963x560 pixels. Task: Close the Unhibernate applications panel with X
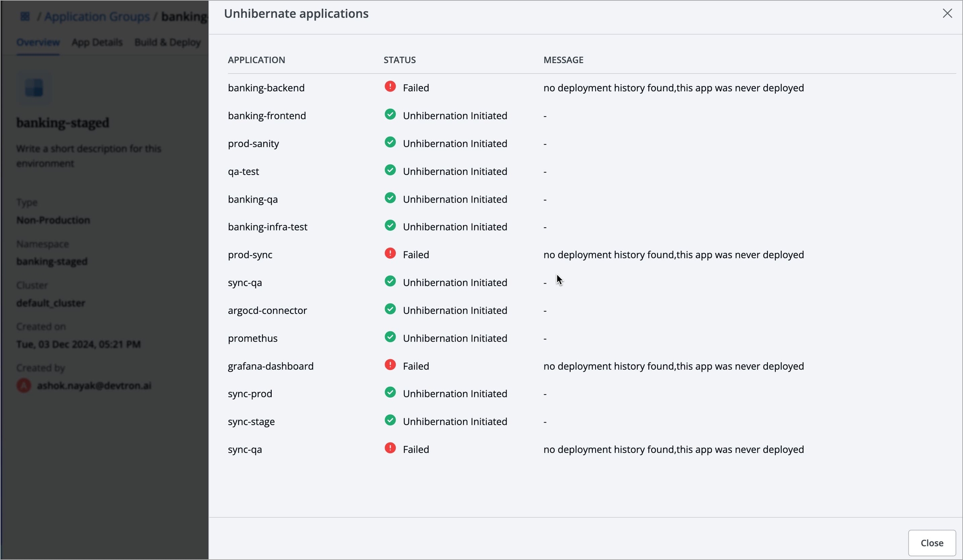pyautogui.click(x=947, y=13)
